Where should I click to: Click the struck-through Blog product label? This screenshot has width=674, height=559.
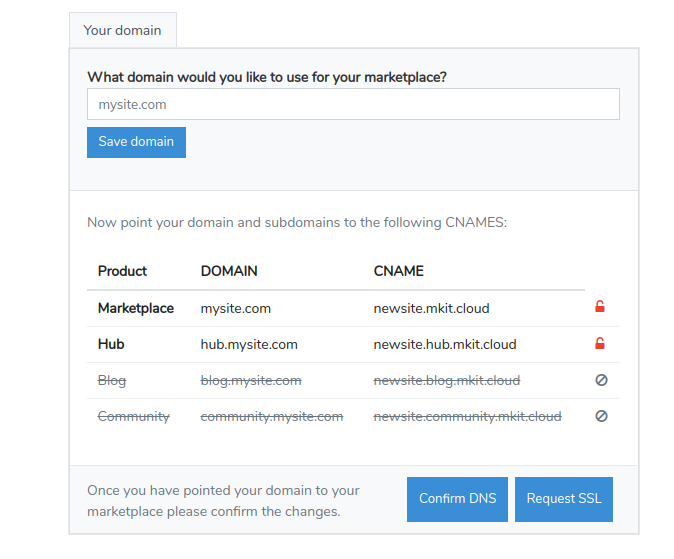[112, 380]
